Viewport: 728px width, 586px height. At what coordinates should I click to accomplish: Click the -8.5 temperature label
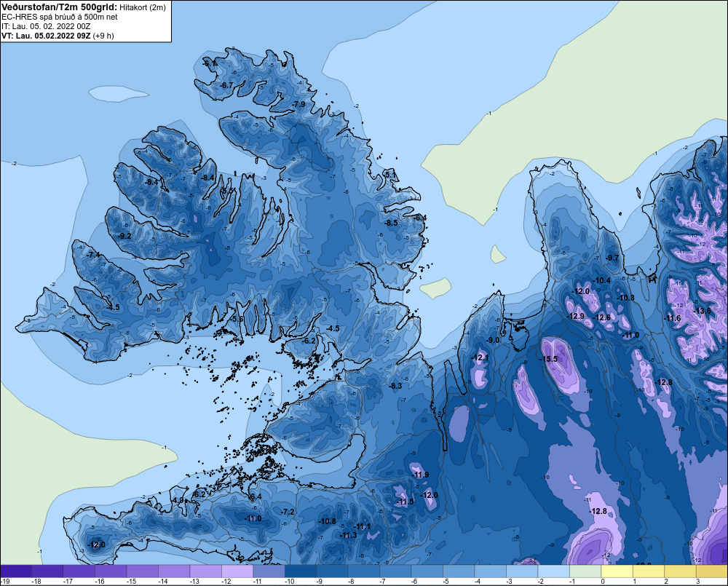coord(391,223)
